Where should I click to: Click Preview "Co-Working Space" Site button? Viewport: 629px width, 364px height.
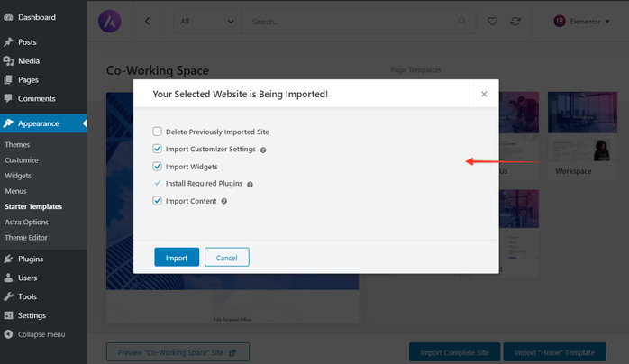tap(178, 352)
